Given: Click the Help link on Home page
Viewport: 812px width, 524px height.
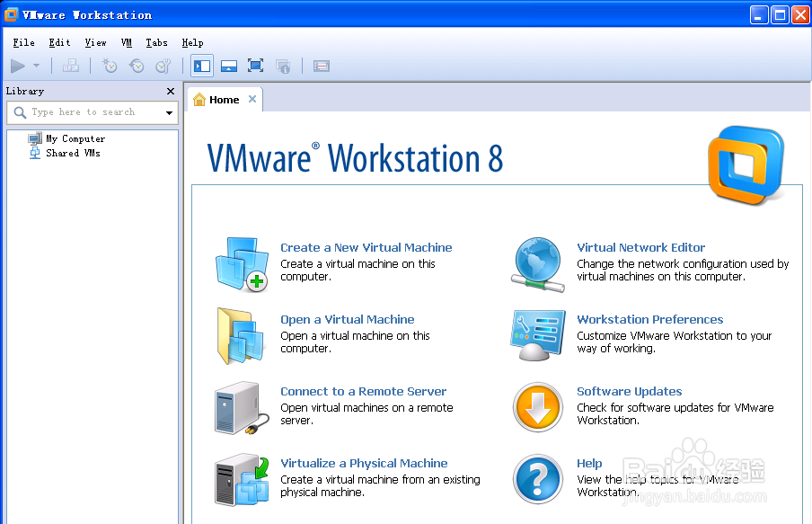Looking at the screenshot, I should click(x=589, y=464).
